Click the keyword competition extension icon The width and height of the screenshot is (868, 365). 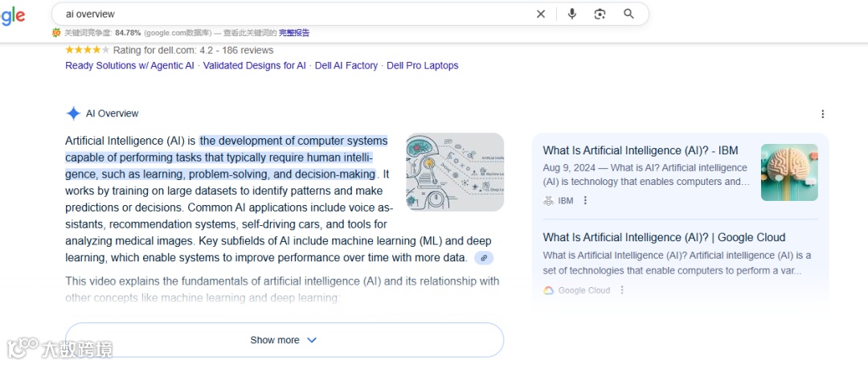[56, 33]
